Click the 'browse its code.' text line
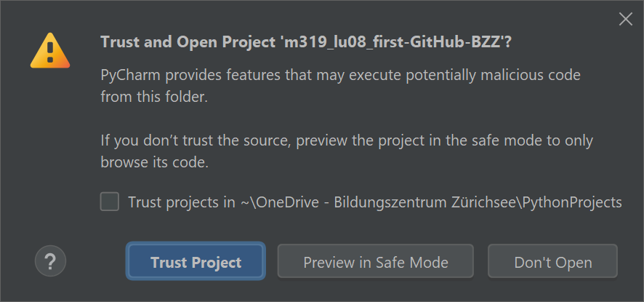Image resolution: width=644 pixels, height=302 pixels. click(154, 162)
